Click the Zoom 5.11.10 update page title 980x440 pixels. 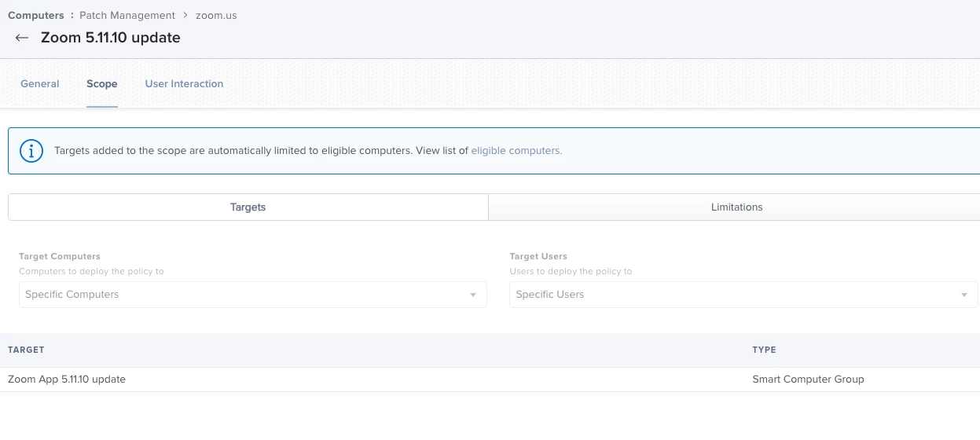(x=111, y=38)
